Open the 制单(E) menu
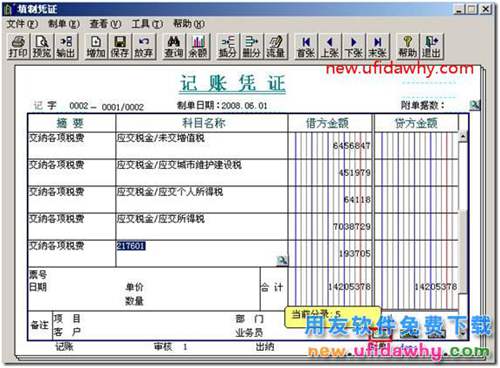The image size is (500, 368). [x=63, y=24]
